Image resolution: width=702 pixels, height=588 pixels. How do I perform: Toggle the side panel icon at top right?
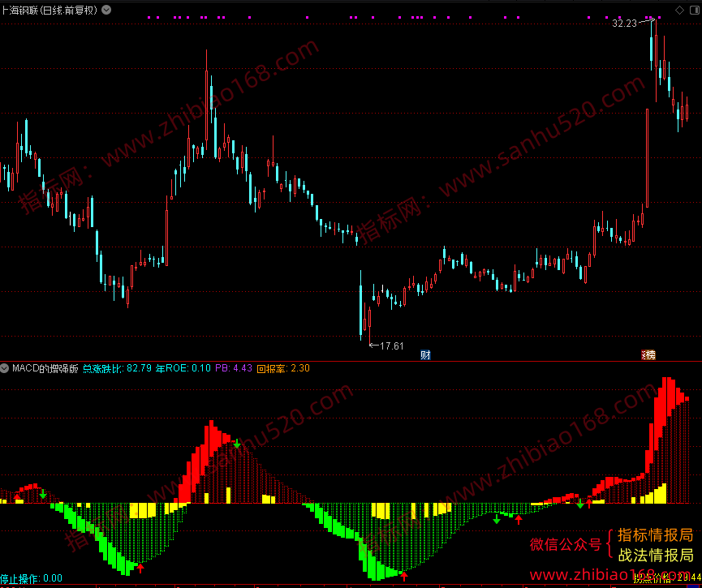coord(696,10)
